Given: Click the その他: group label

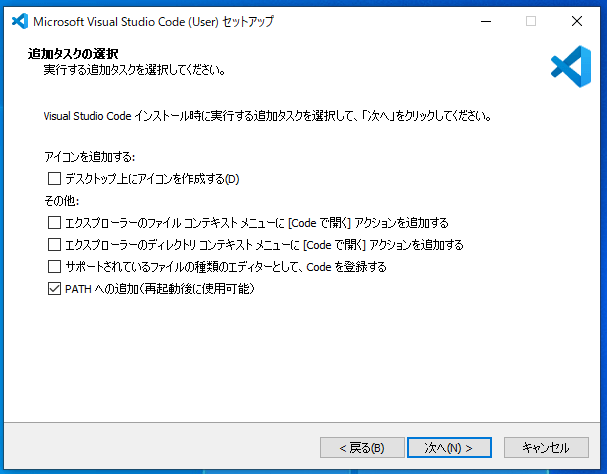Looking at the screenshot, I should point(63,201).
